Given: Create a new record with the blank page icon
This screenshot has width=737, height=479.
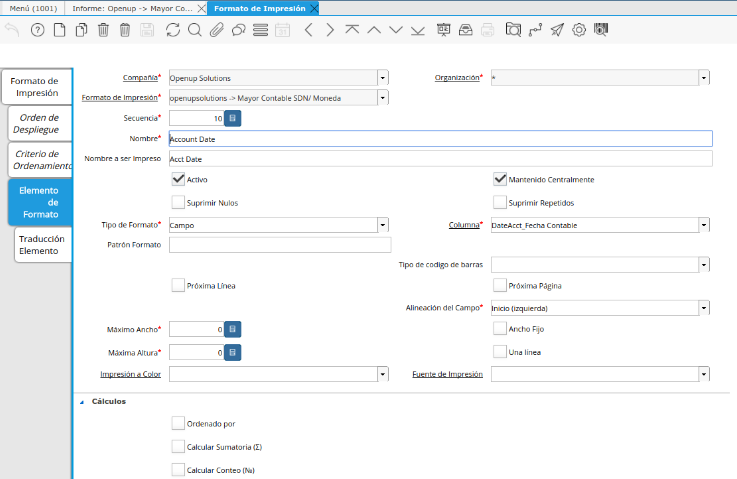Looking at the screenshot, I should pos(59,30).
